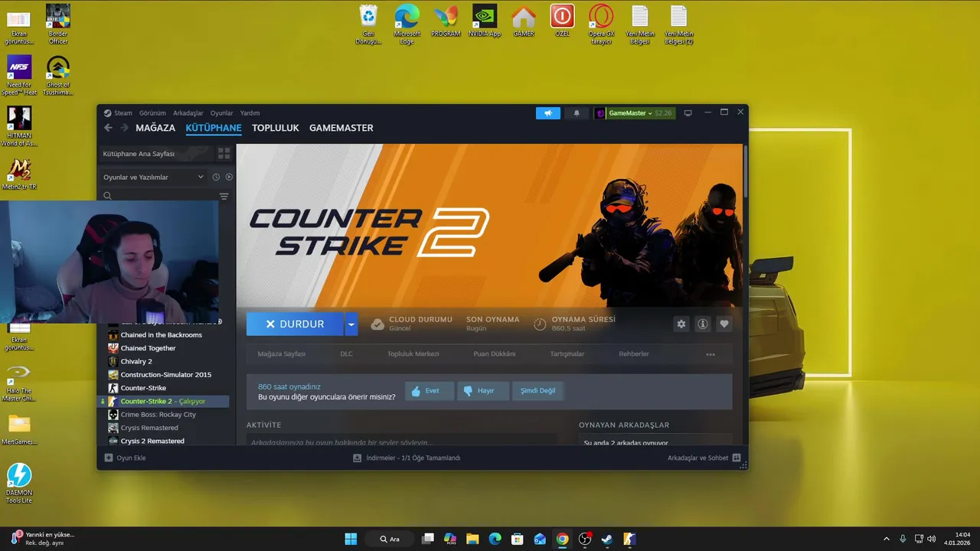Open Puan Dükkânı link
Screen dimensions: 980x551
[495, 354]
